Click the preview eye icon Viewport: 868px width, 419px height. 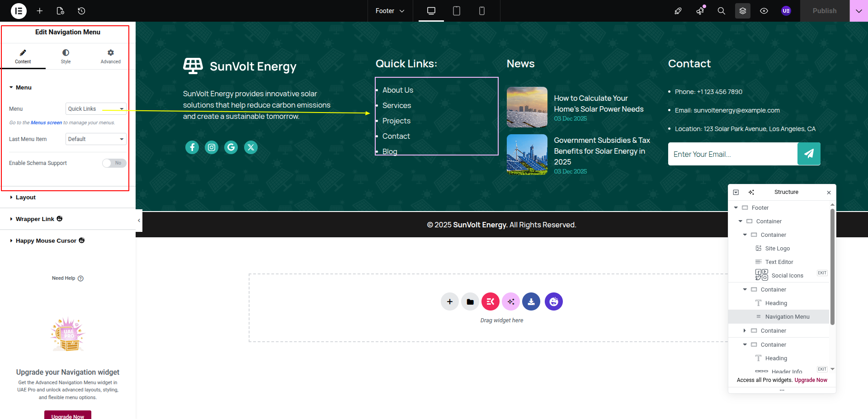pos(764,11)
